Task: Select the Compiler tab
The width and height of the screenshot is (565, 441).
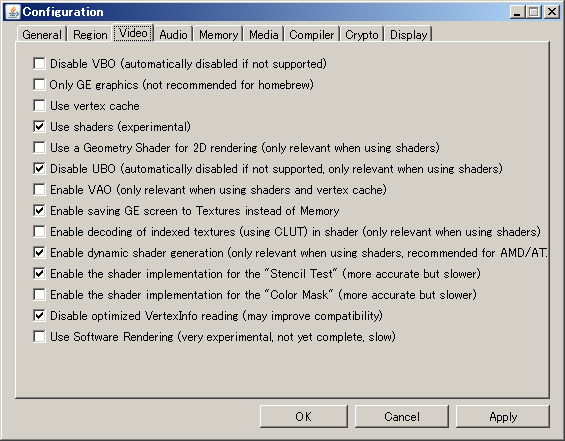Action: (312, 35)
